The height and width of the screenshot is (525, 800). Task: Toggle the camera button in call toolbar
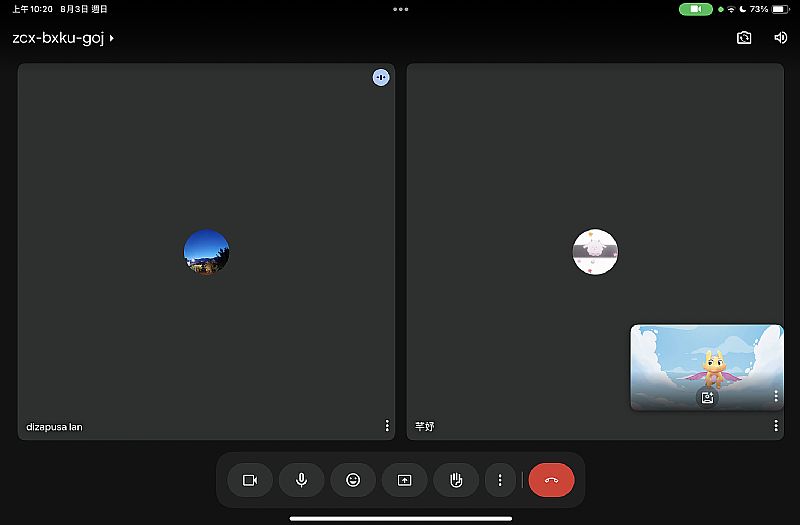click(250, 480)
